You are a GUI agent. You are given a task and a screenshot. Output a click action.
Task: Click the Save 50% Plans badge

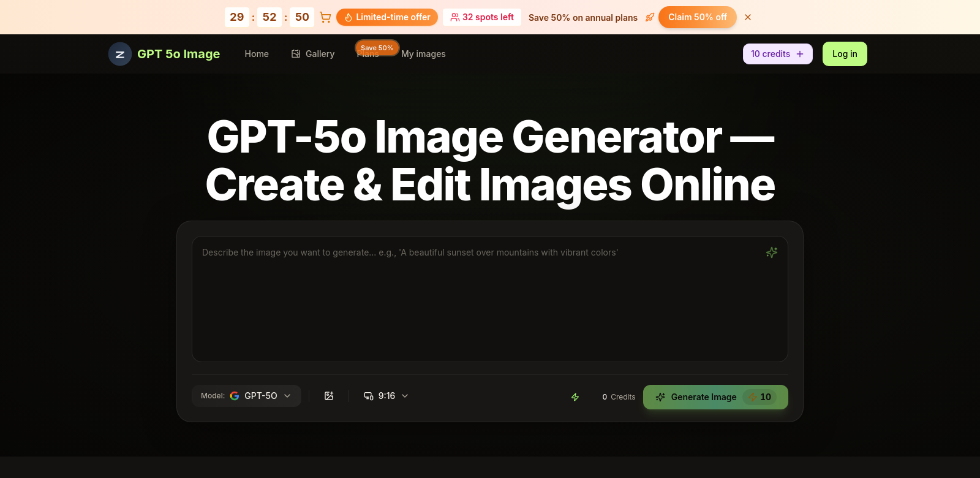(377, 48)
